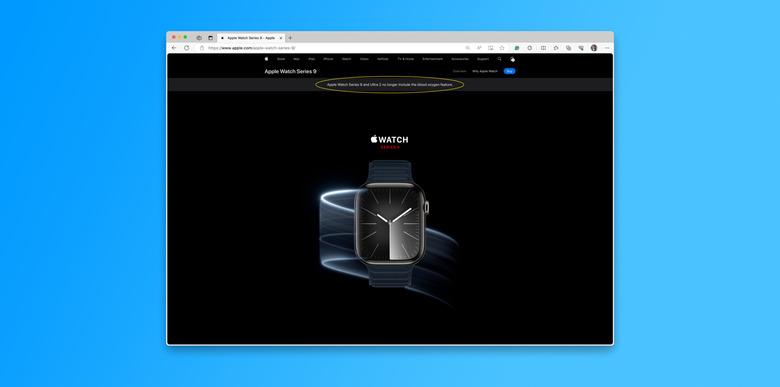Open the Why Apple Watch link
Image resolution: width=780 pixels, height=387 pixels.
click(x=485, y=71)
